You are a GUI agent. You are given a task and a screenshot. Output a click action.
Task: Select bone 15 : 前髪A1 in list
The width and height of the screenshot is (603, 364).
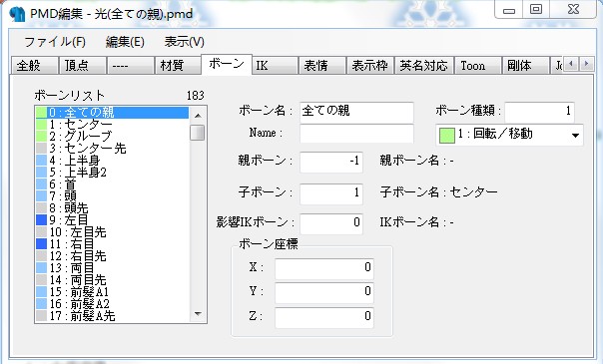coord(112,292)
